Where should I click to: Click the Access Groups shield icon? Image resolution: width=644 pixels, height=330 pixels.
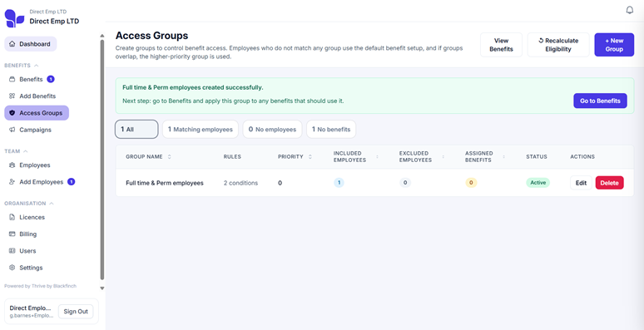12,113
